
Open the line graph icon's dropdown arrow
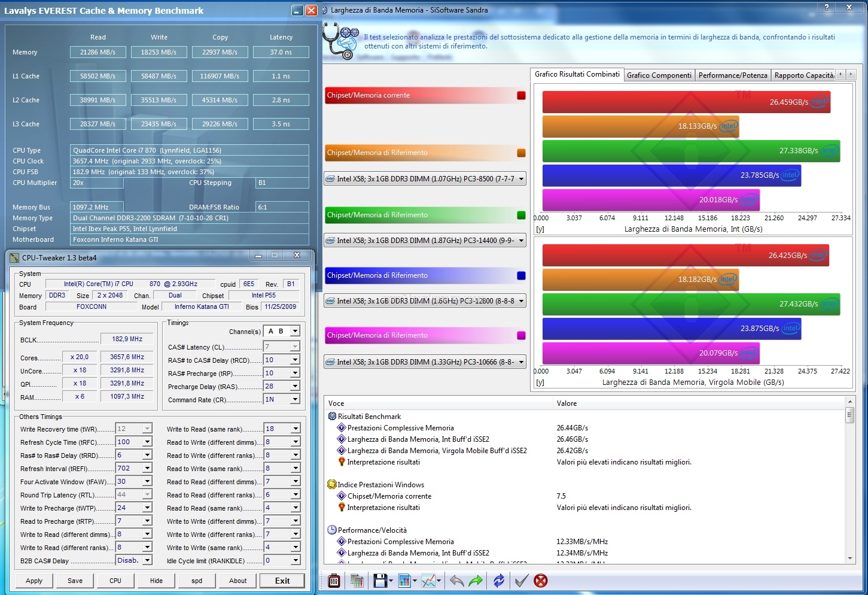439,581
